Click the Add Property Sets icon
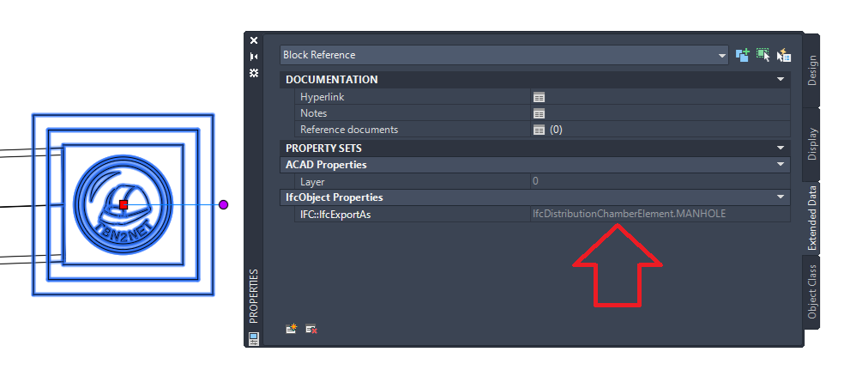 [291, 329]
